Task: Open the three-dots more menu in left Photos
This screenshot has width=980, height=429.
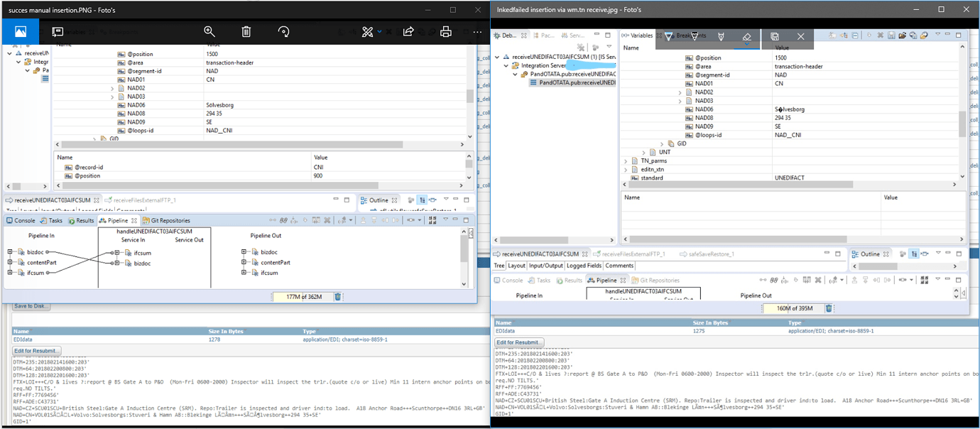Action: (x=477, y=31)
